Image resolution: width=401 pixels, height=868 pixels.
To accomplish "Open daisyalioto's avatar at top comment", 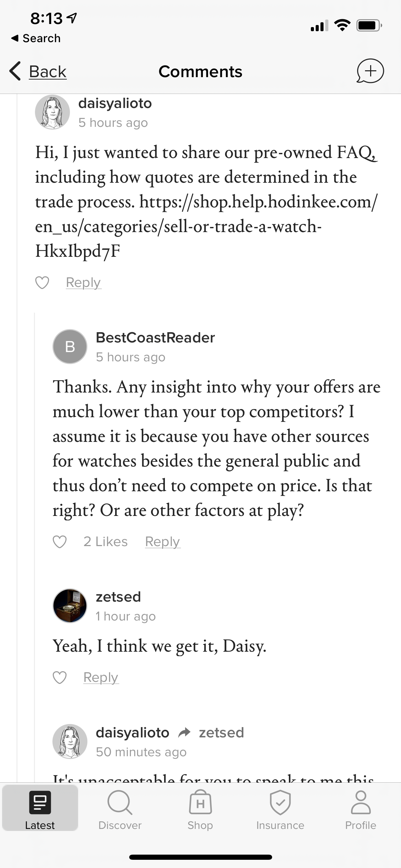I will 52,112.
